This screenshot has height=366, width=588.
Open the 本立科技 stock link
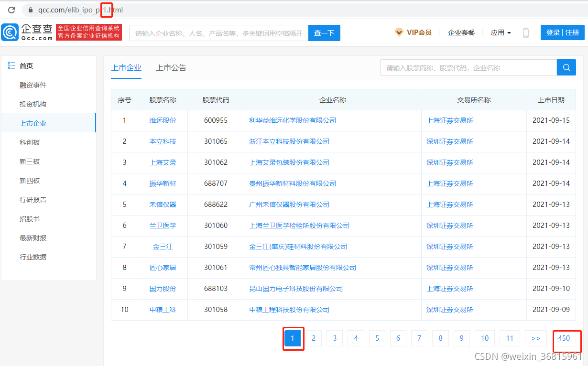(x=163, y=141)
